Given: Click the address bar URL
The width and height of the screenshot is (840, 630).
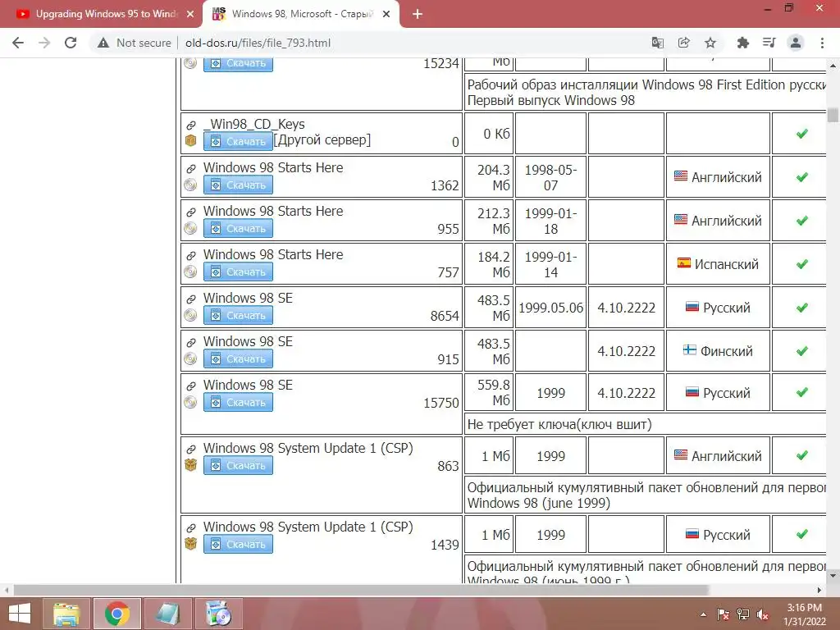Looking at the screenshot, I should [258, 43].
